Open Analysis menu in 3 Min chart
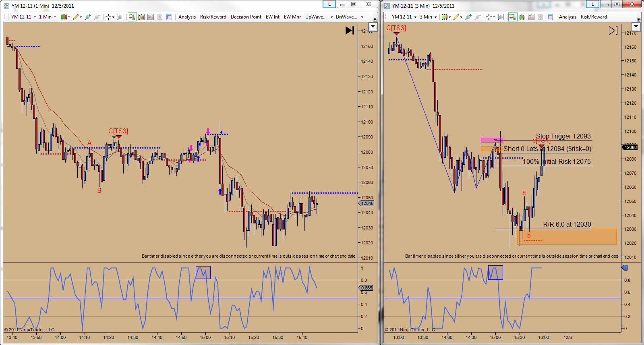The image size is (644, 345). point(567,17)
